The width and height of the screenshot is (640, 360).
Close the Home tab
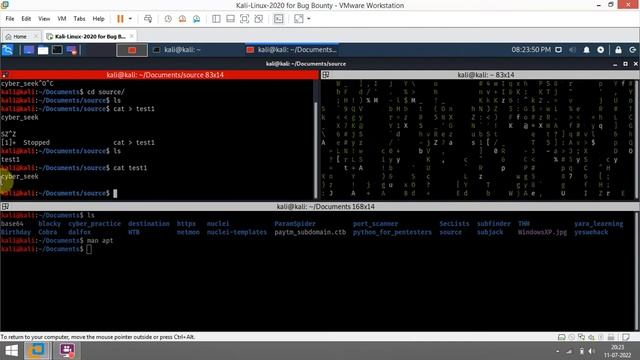click(36, 36)
